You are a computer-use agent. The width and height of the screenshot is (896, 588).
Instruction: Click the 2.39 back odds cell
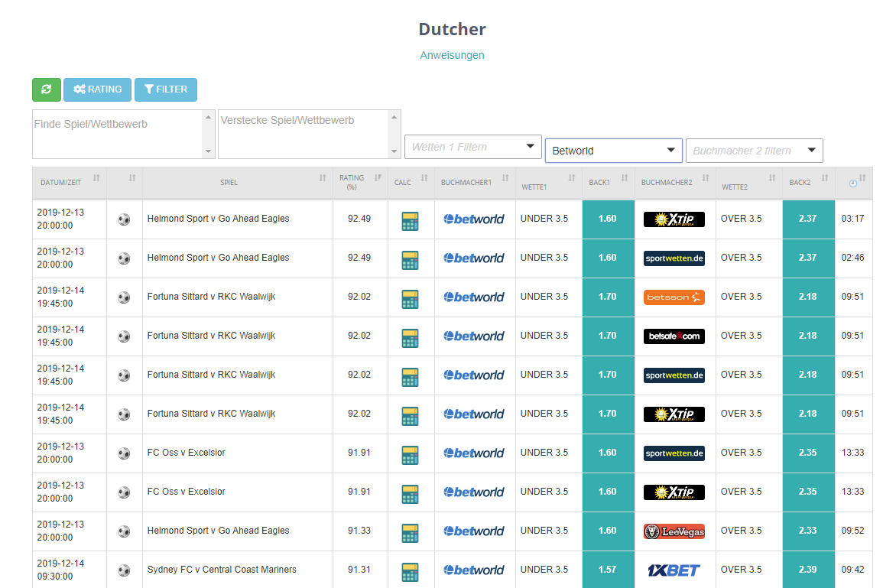pyautogui.click(x=809, y=570)
